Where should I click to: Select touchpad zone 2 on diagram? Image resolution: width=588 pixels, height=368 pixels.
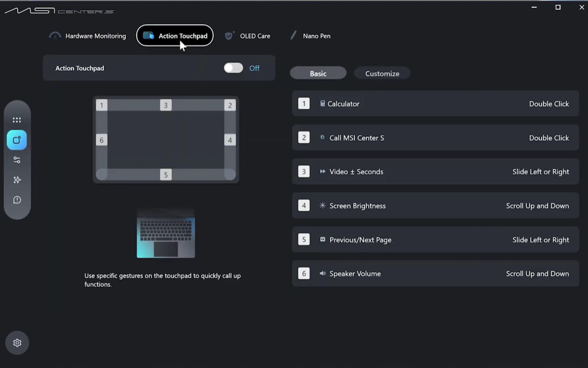[x=230, y=105]
